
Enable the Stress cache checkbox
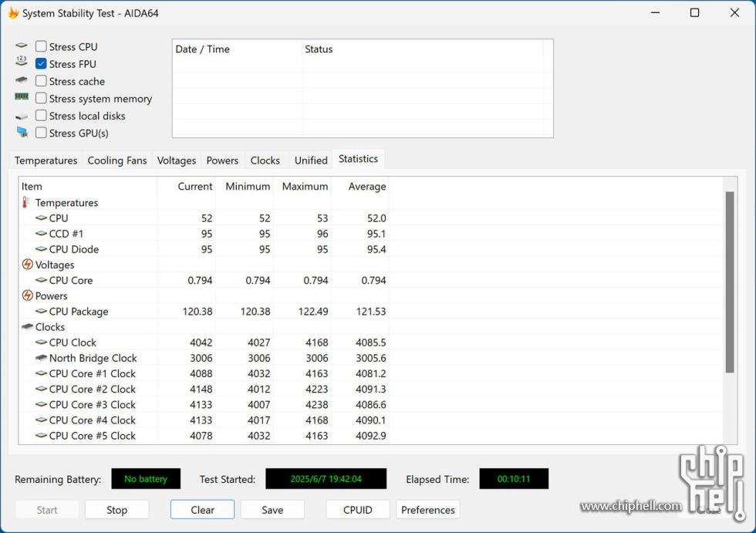(x=41, y=81)
